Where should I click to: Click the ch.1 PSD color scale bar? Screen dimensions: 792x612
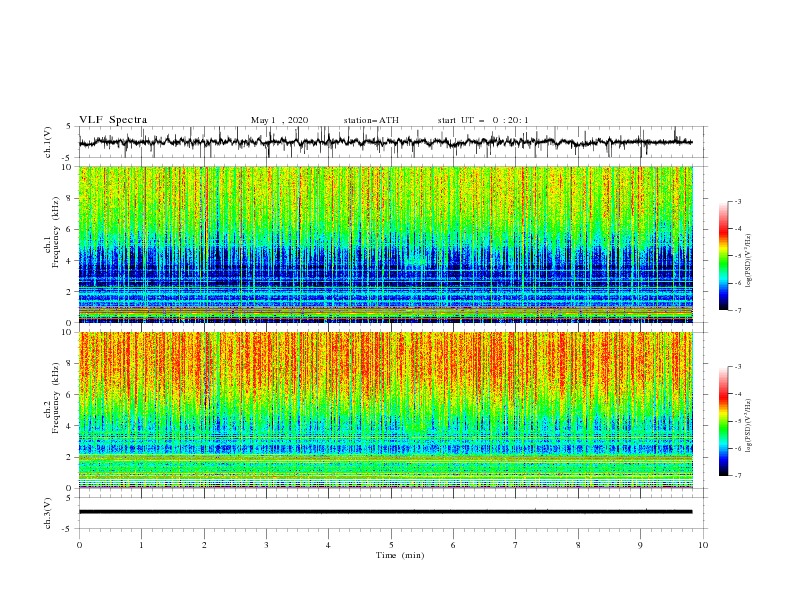[723, 256]
